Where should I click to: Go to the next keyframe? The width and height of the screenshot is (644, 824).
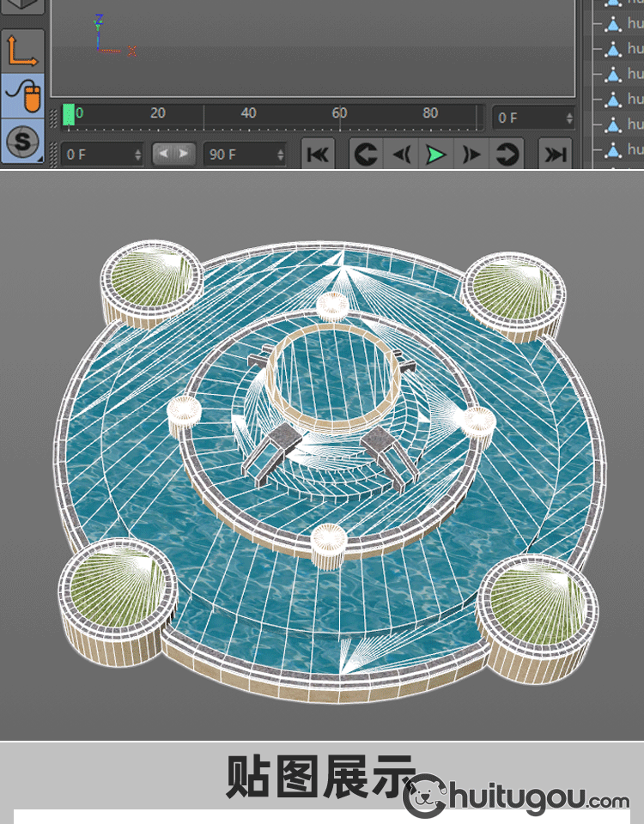coord(507,154)
